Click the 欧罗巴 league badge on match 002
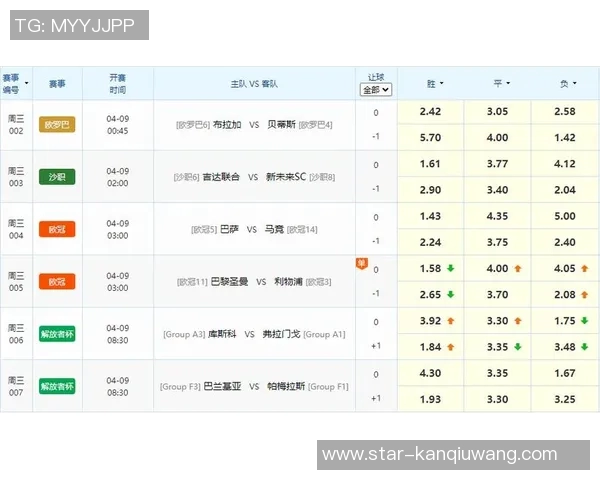This screenshot has width=600, height=480. coord(57,125)
